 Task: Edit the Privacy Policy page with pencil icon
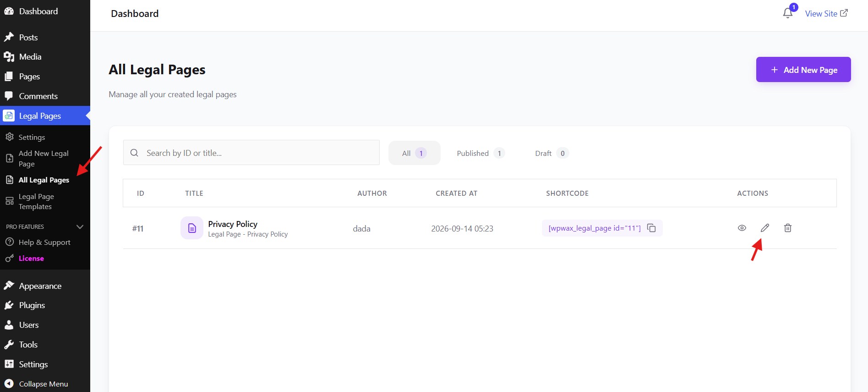(765, 228)
